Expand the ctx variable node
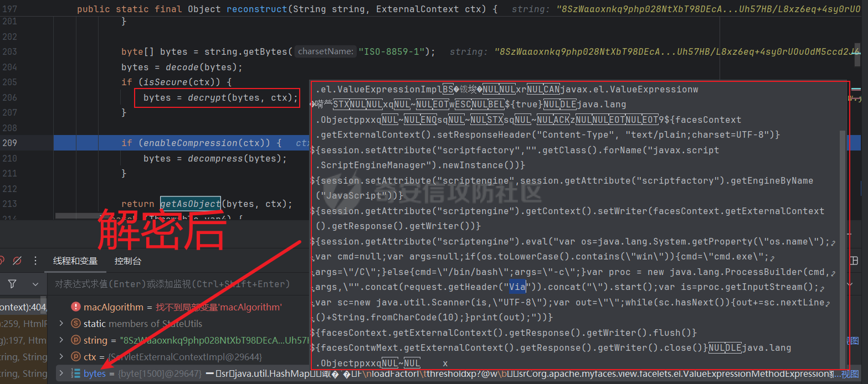The width and height of the screenshot is (868, 384). [61, 357]
